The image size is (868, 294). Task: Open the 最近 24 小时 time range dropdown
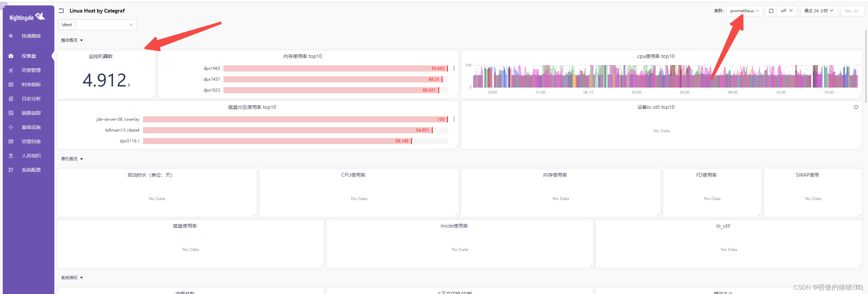tap(819, 11)
